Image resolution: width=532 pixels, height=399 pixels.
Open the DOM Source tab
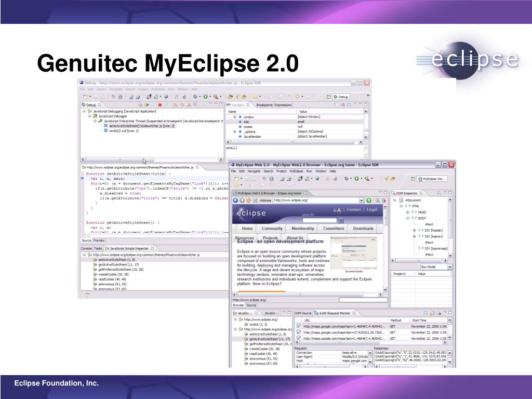click(x=303, y=313)
